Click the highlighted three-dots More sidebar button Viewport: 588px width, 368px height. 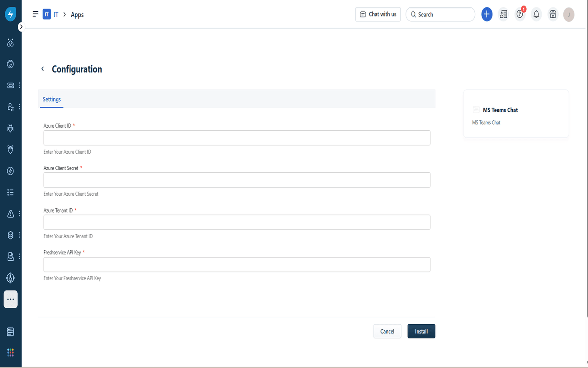click(x=11, y=299)
